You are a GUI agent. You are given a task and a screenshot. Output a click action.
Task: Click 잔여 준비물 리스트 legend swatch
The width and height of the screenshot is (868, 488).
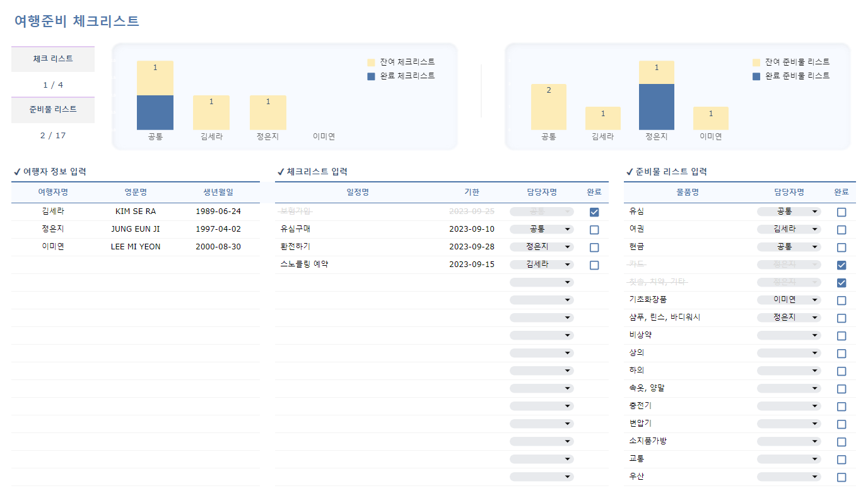point(756,62)
